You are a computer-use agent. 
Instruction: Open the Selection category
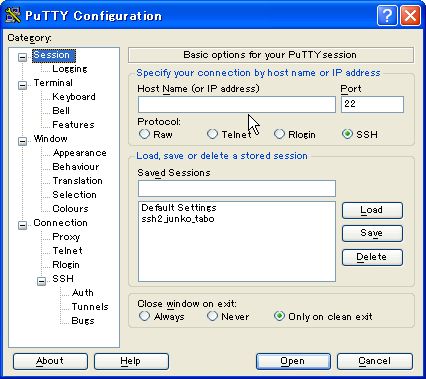[74, 195]
